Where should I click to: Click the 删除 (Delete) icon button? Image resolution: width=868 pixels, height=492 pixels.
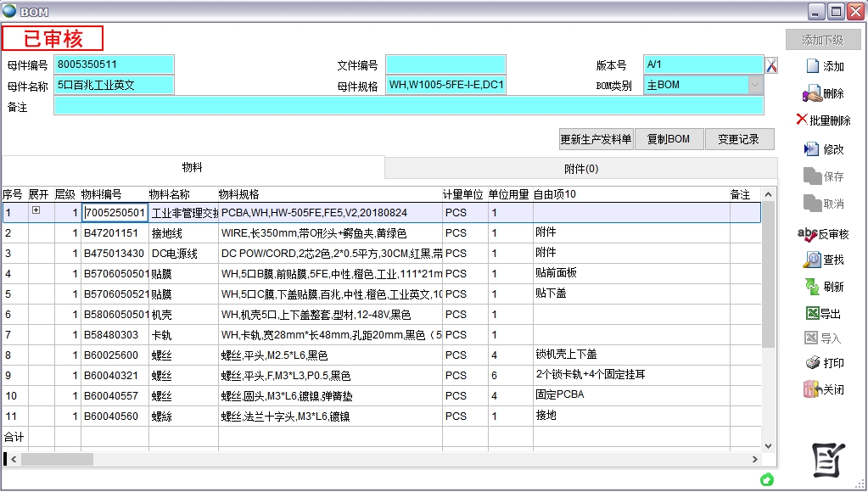tap(823, 93)
